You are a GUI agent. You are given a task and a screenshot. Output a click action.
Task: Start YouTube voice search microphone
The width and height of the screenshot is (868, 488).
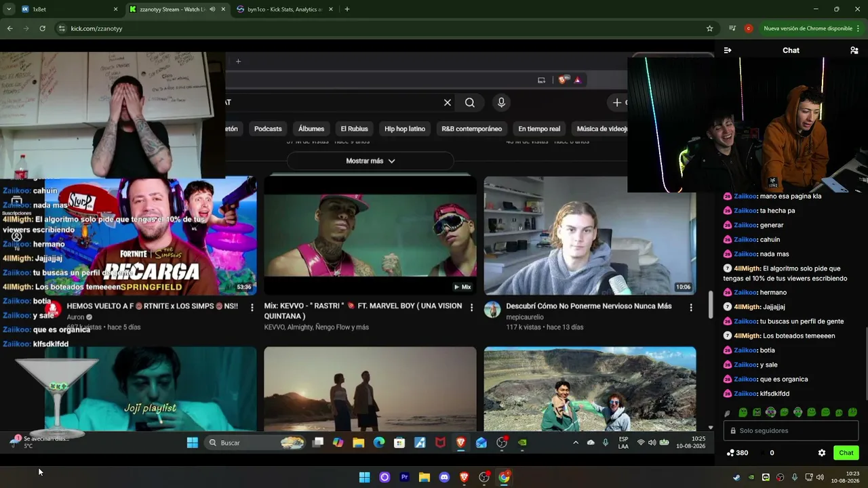point(501,102)
